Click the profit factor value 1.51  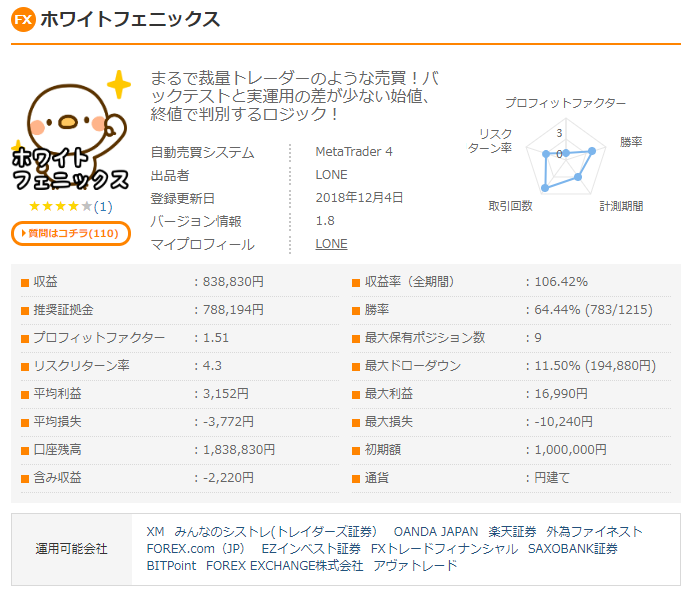[216, 338]
